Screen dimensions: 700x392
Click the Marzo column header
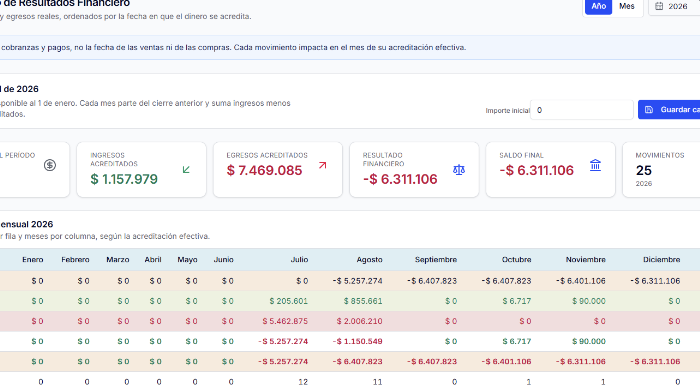pyautogui.click(x=117, y=259)
